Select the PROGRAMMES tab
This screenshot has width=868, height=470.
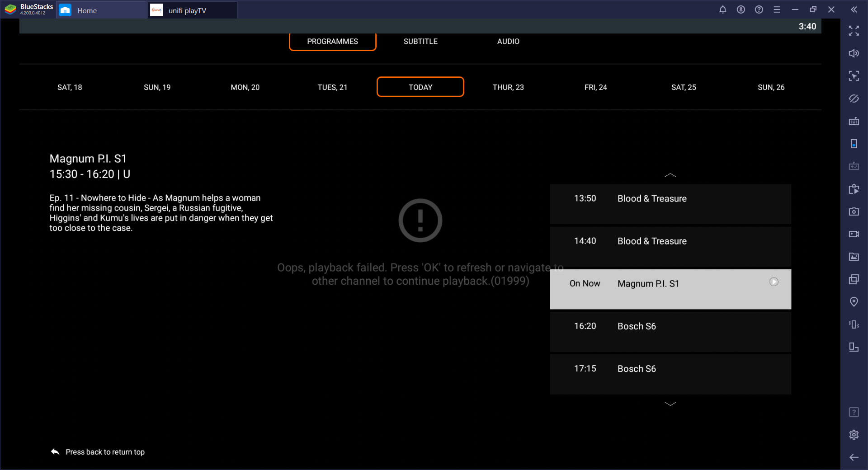point(333,42)
